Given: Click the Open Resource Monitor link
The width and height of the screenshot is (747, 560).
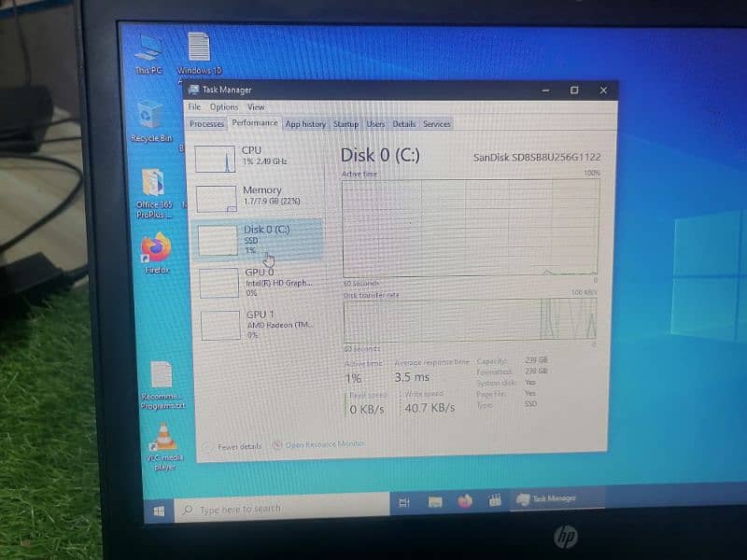Looking at the screenshot, I should 324,445.
